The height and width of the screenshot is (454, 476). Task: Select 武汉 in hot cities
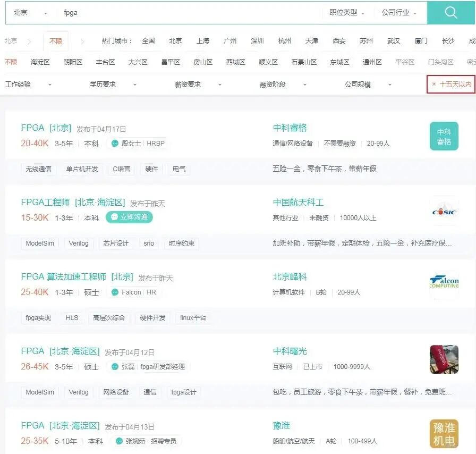tap(394, 41)
